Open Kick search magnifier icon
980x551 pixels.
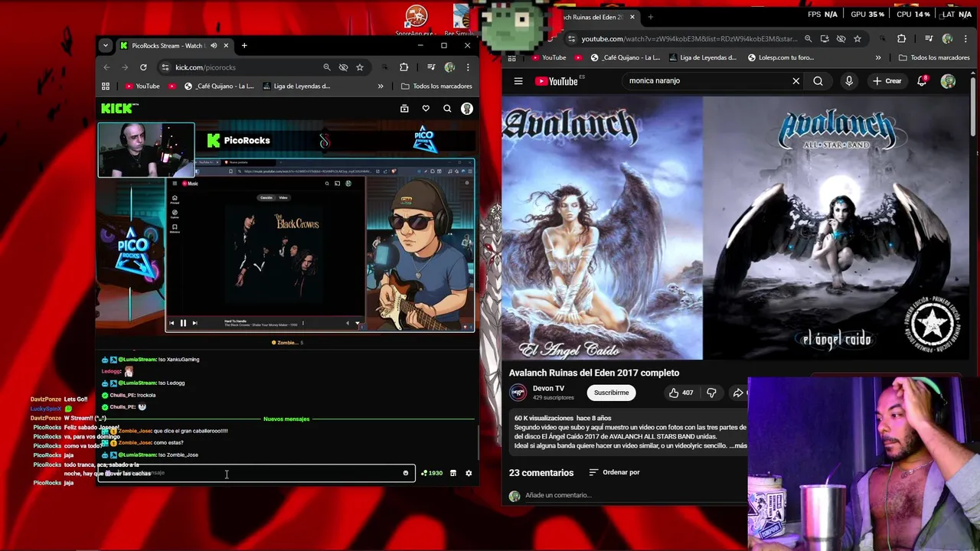pos(447,109)
